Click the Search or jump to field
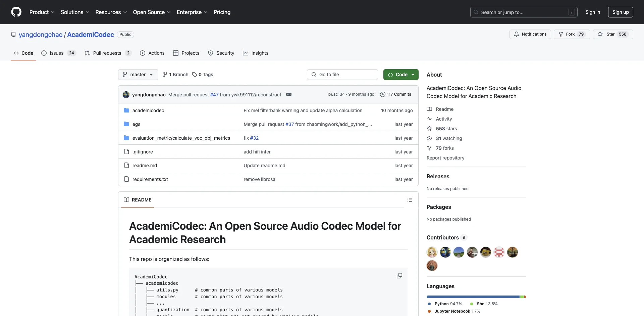644x316 pixels. [x=524, y=12]
